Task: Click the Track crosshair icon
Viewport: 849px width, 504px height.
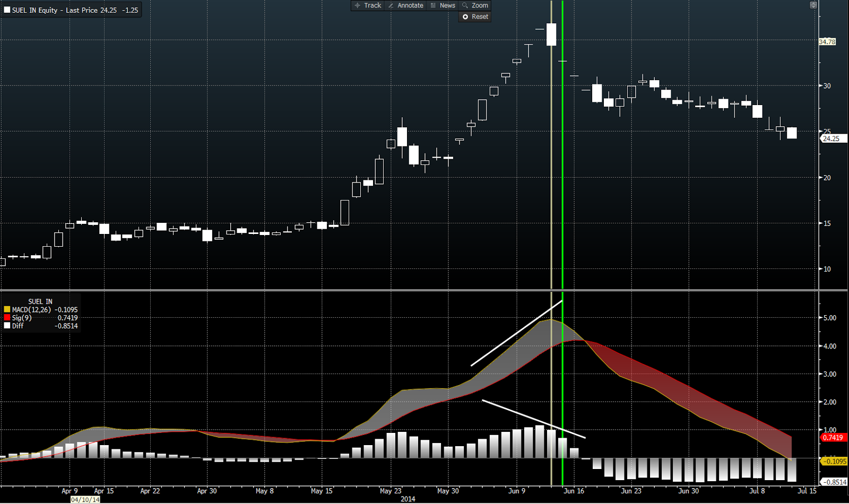Action: click(358, 5)
